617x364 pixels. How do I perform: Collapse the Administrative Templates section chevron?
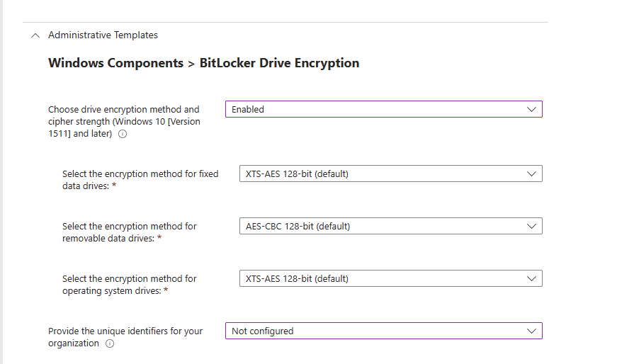click(x=35, y=35)
